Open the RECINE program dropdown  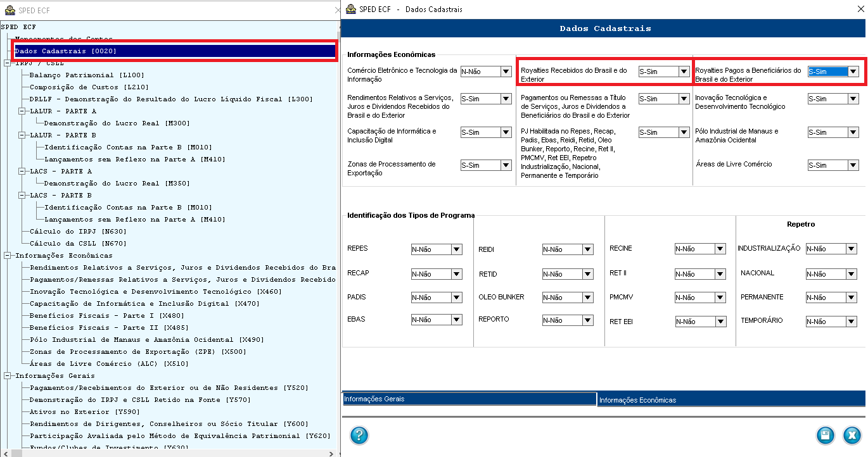coord(720,249)
